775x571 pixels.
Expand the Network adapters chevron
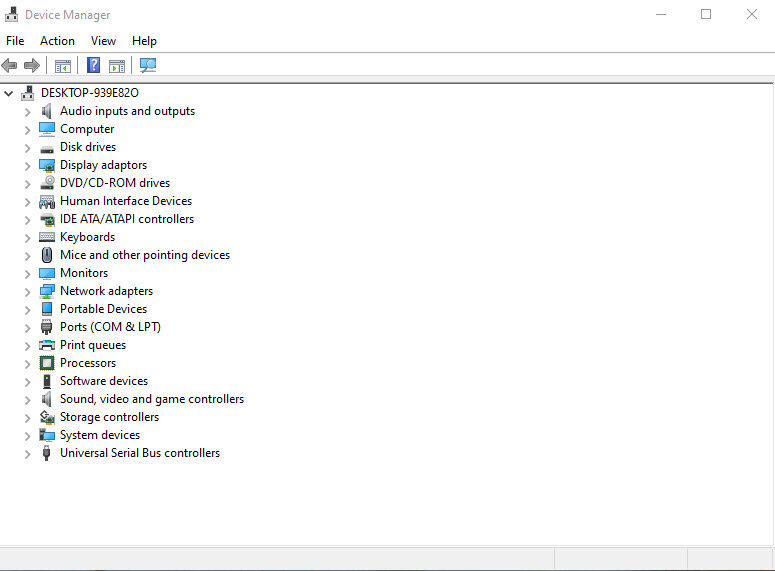point(28,292)
